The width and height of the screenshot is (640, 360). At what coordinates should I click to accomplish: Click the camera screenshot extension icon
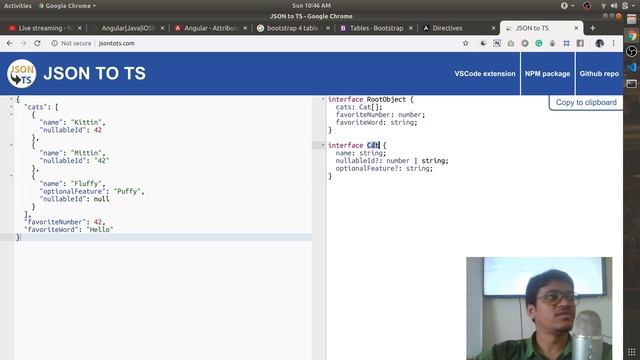pyautogui.click(x=511, y=43)
